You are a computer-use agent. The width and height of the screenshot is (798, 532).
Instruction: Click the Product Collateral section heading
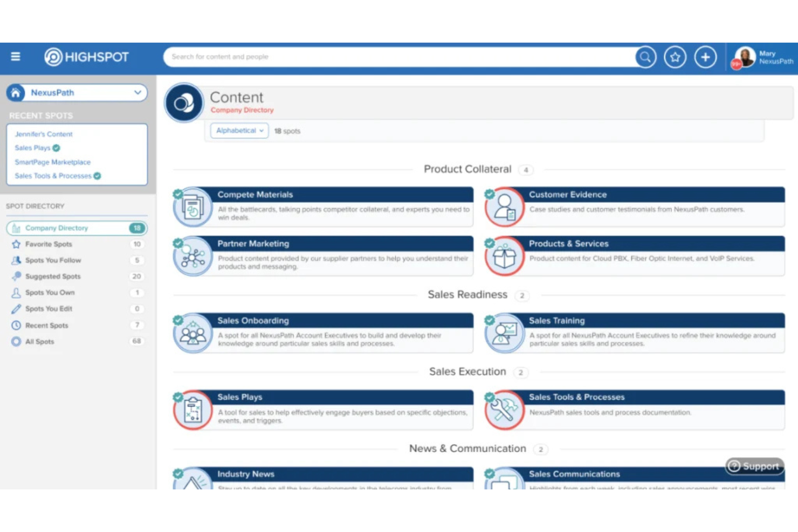tap(467, 169)
